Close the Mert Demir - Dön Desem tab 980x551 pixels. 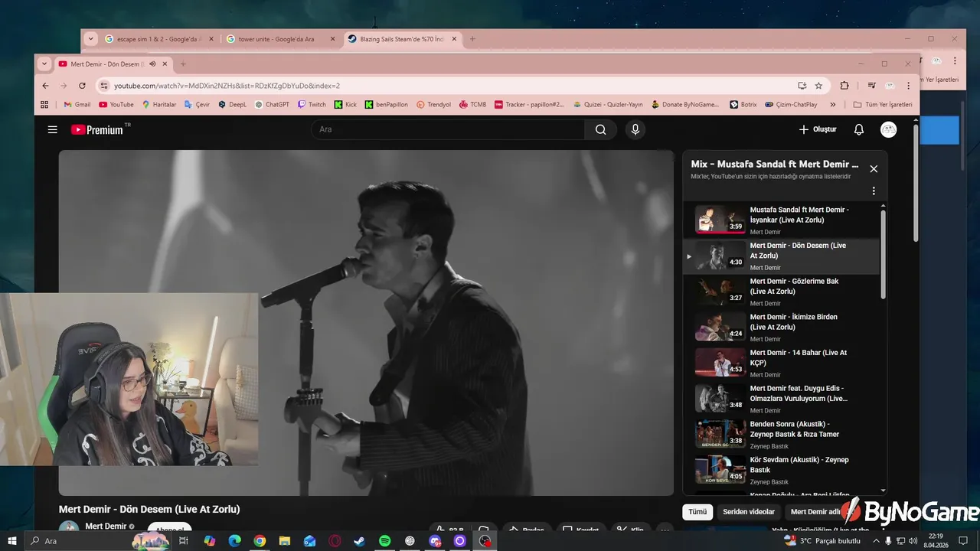[x=165, y=64]
